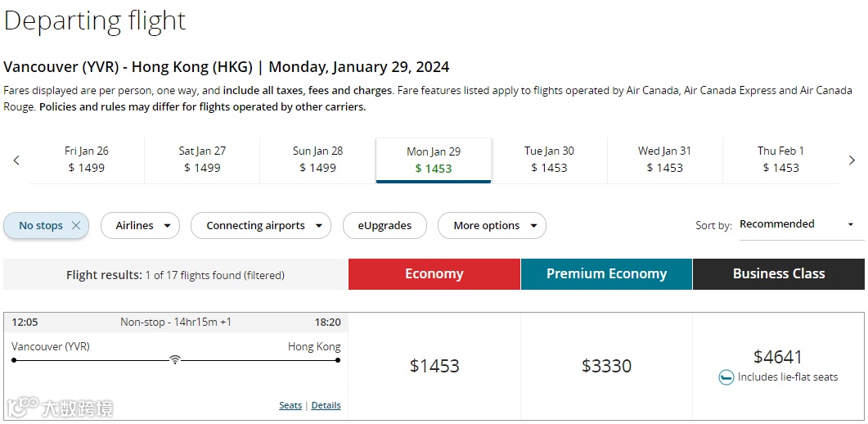Select the Tue Jan 30 date tab
Viewport: 868px width, 424px height.
point(549,160)
